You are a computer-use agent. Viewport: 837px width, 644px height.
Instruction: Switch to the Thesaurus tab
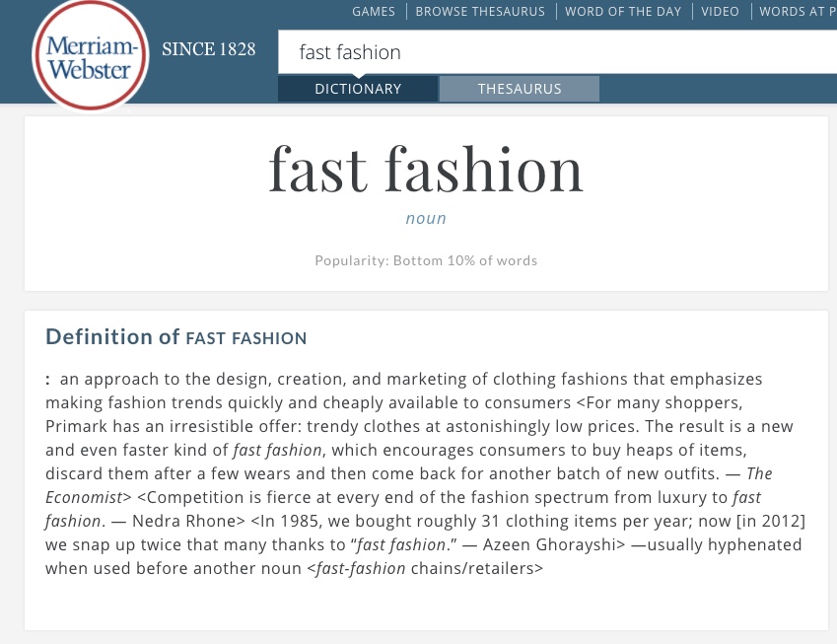pyautogui.click(x=520, y=89)
